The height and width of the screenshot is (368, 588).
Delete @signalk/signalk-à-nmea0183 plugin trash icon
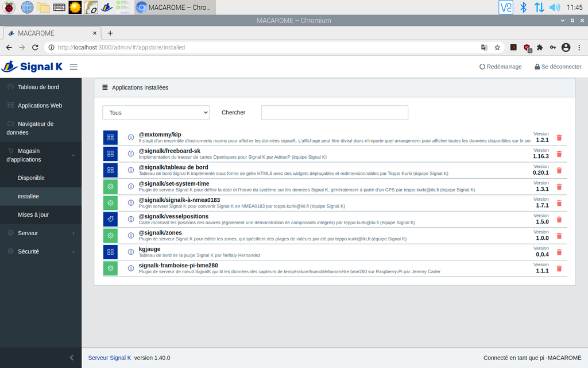tap(559, 203)
